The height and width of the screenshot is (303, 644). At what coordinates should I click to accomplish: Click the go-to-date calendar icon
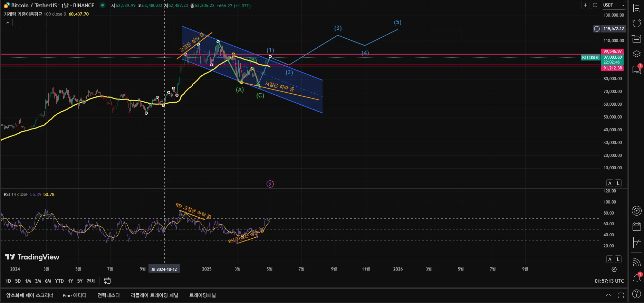click(107, 281)
